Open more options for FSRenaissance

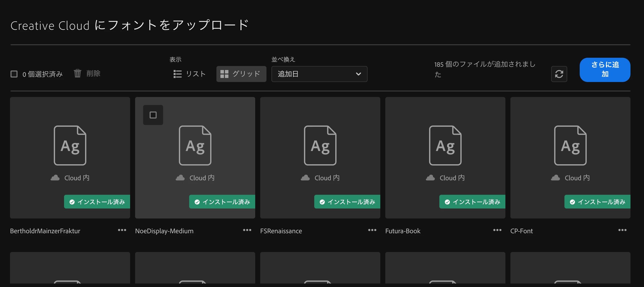coord(372,230)
